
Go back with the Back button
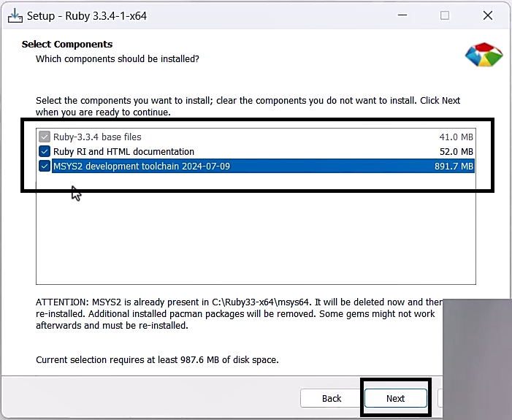332,398
